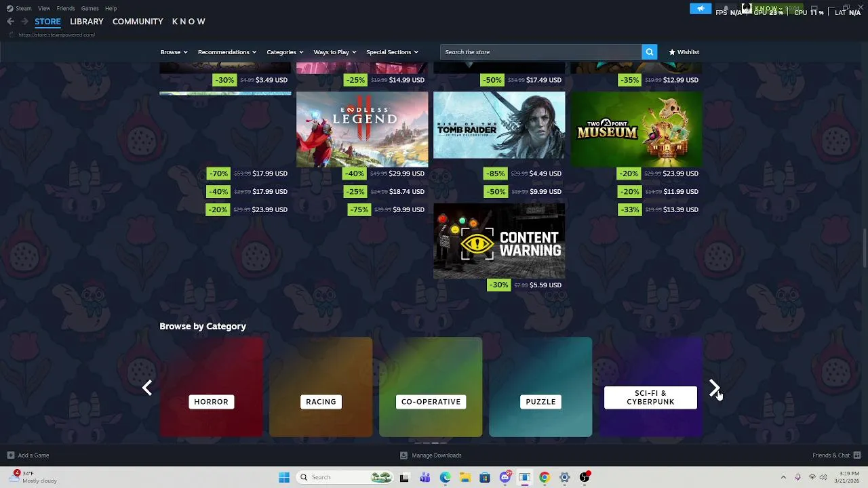Image resolution: width=868 pixels, height=488 pixels.
Task: Open Microsoft Edge from taskbar
Action: (445, 477)
